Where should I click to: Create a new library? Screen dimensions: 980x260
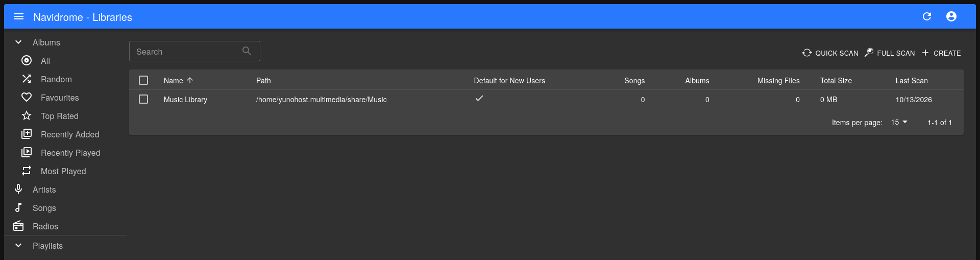pyautogui.click(x=941, y=53)
